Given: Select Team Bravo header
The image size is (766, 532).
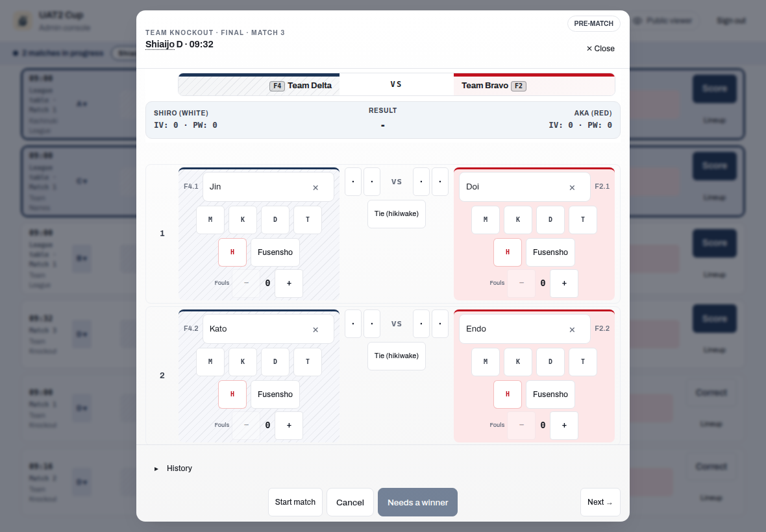Looking at the screenshot, I should (534, 85).
